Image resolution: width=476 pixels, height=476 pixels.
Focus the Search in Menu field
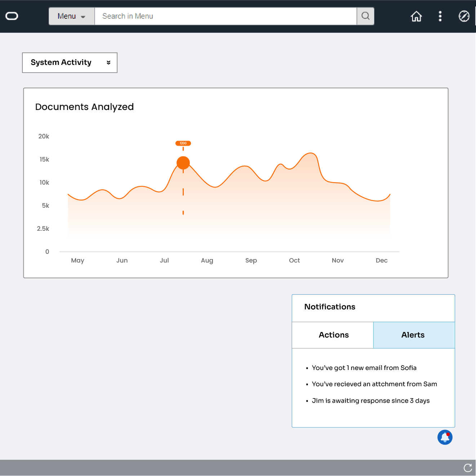(x=226, y=16)
